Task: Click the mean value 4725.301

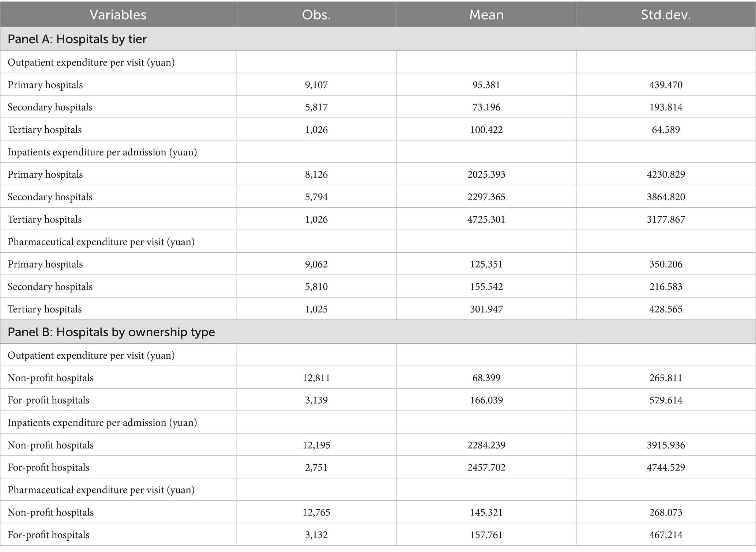Action: pyautogui.click(x=486, y=219)
